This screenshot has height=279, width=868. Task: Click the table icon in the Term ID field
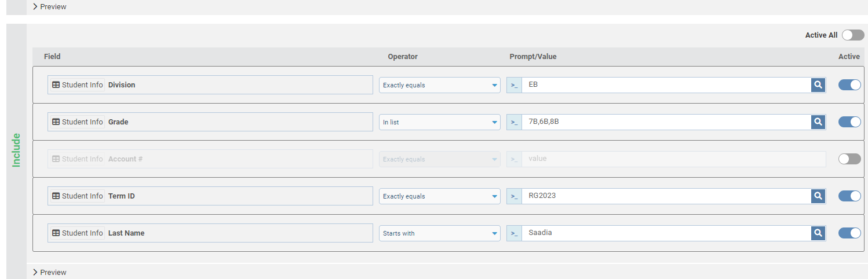(56, 196)
